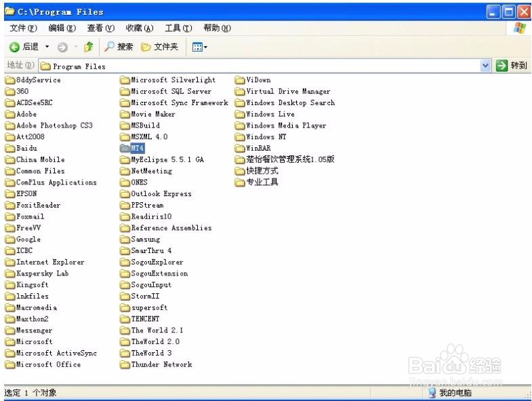Screen dimensions: 532x401
Task: Select the 8ddyService folder icon
Action: click(x=10, y=80)
